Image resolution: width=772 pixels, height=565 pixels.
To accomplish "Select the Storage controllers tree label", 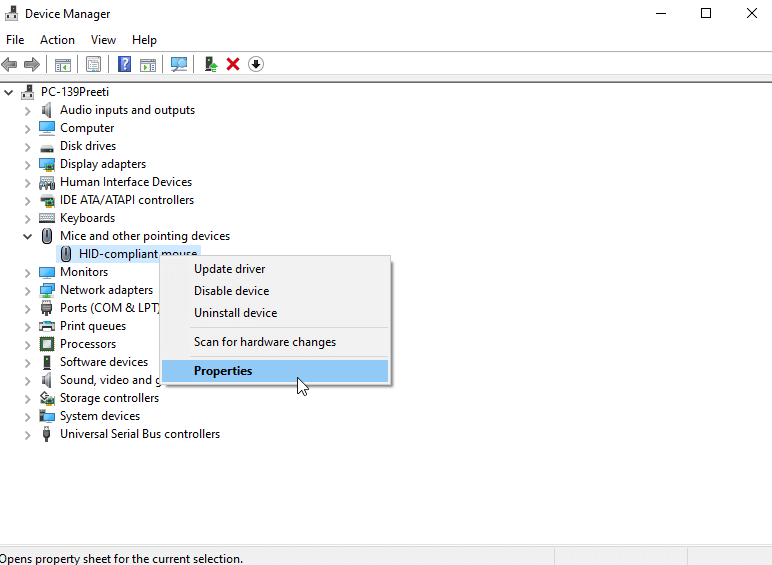I will pyautogui.click(x=109, y=398).
